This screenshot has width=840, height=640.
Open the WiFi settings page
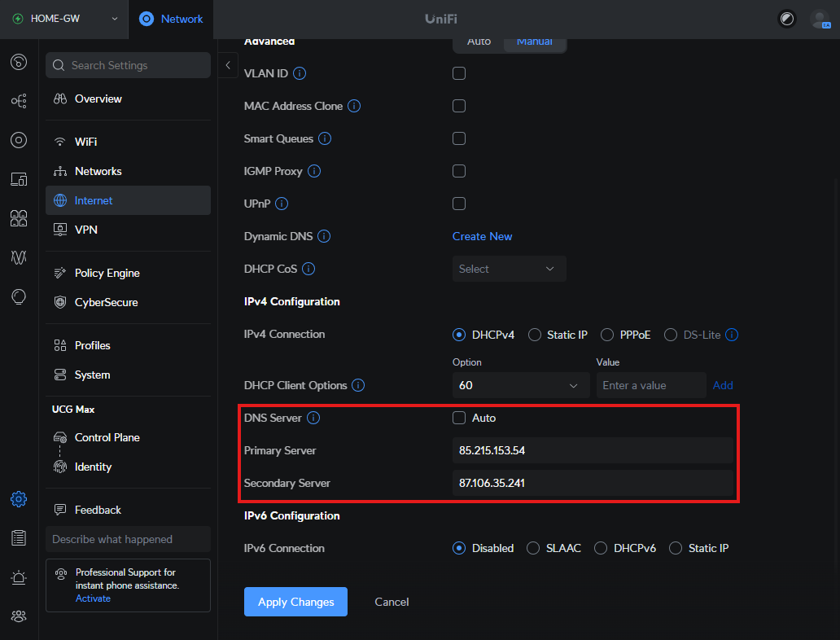click(x=128, y=142)
